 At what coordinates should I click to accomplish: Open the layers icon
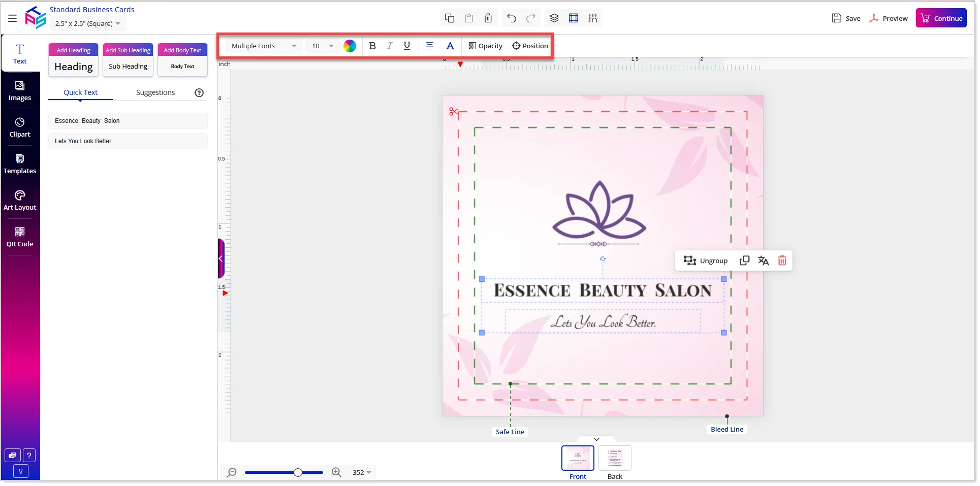coord(554,18)
